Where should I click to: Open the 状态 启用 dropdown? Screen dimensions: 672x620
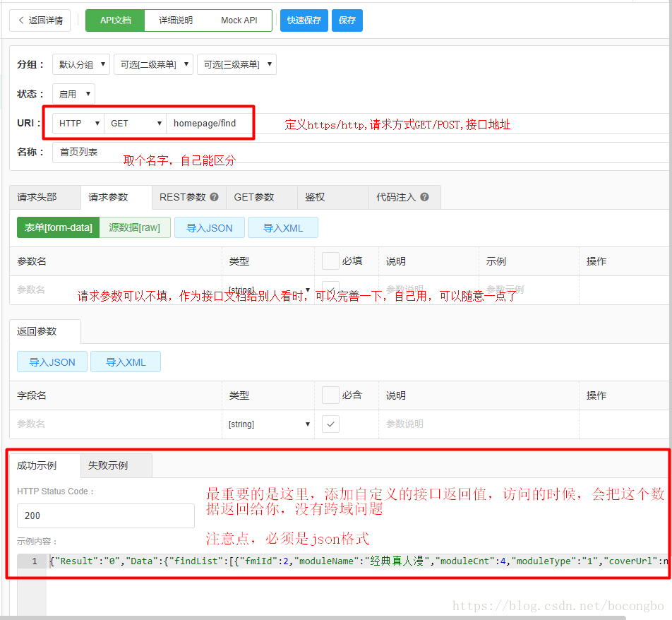73,94
